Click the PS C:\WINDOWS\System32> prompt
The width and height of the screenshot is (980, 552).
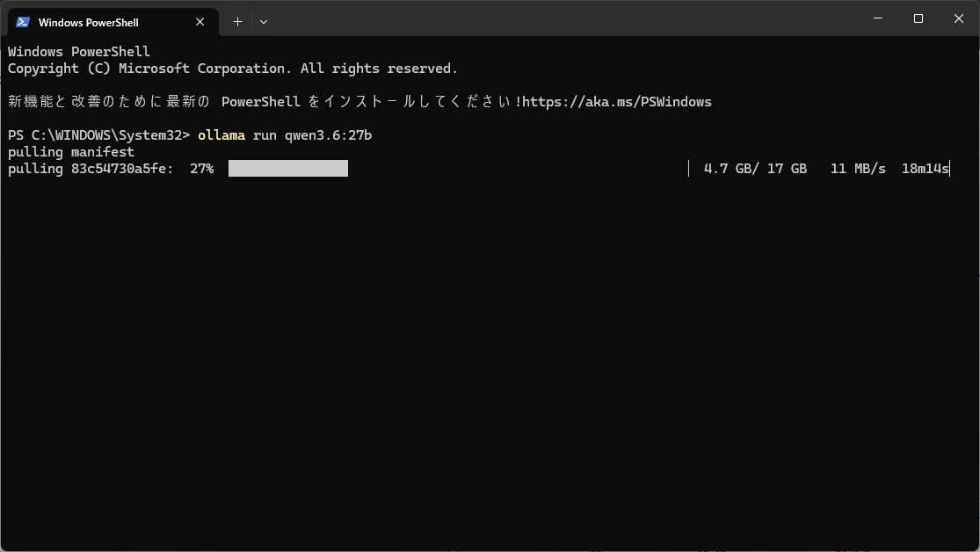tap(98, 135)
